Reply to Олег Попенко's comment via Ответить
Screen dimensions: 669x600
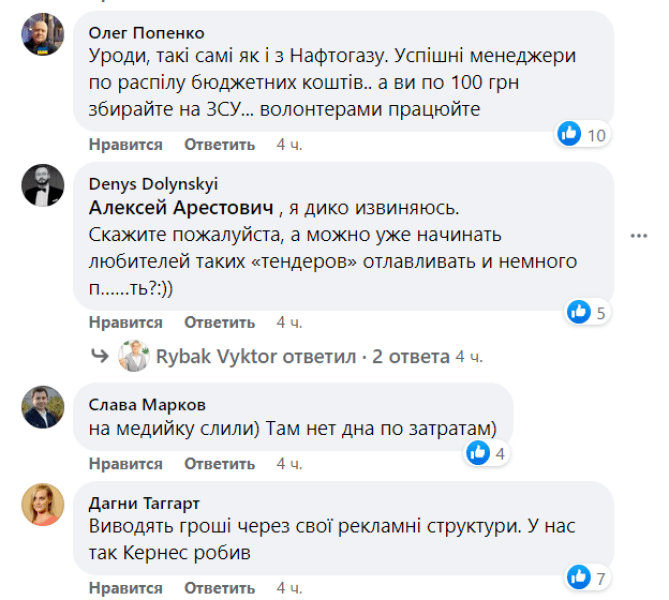coord(219,145)
